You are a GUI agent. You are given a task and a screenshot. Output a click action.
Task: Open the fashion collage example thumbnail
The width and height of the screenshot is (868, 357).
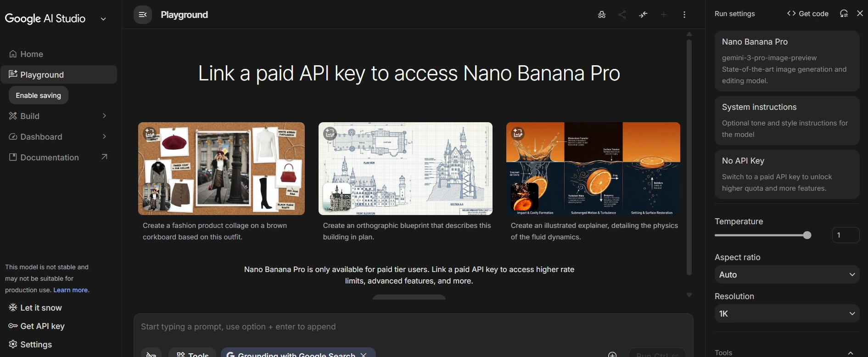pyautogui.click(x=221, y=169)
